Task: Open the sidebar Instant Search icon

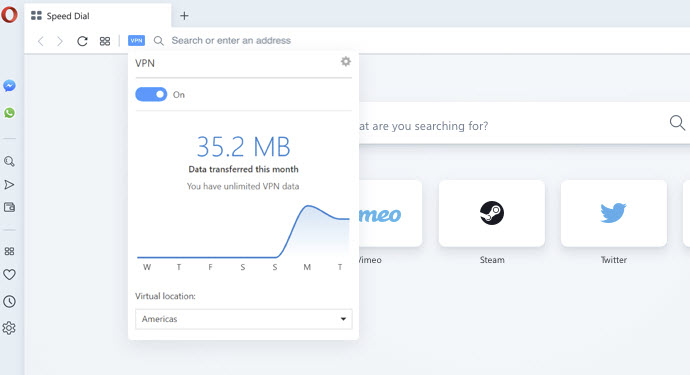Action: (9, 162)
